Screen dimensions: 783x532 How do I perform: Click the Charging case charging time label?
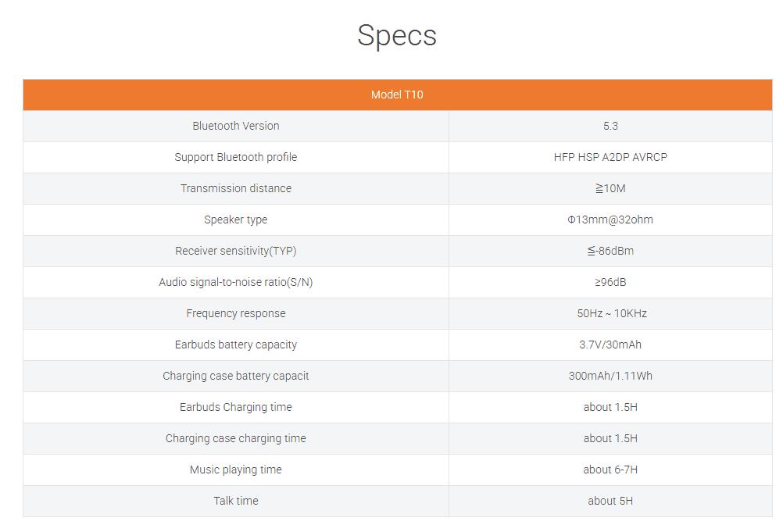[x=236, y=438]
